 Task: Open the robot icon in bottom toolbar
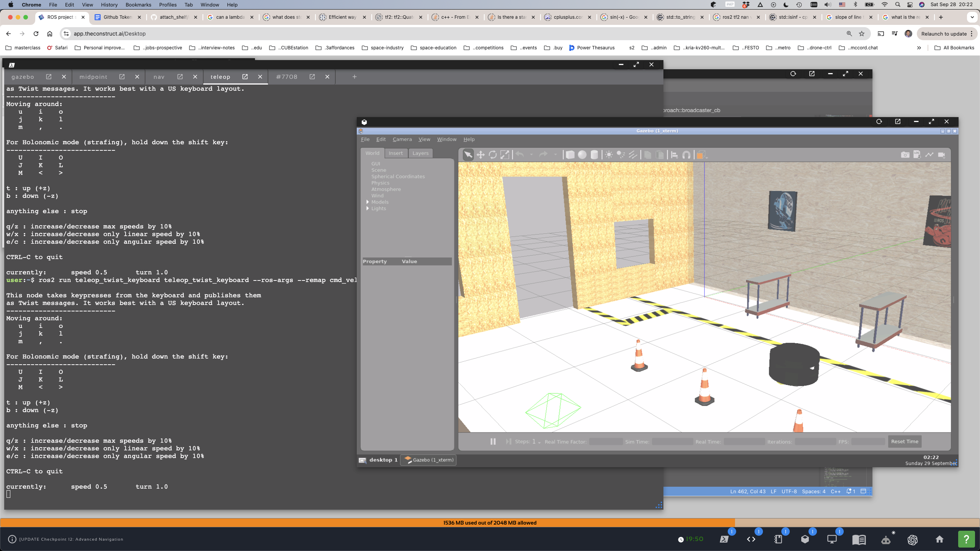886,540
